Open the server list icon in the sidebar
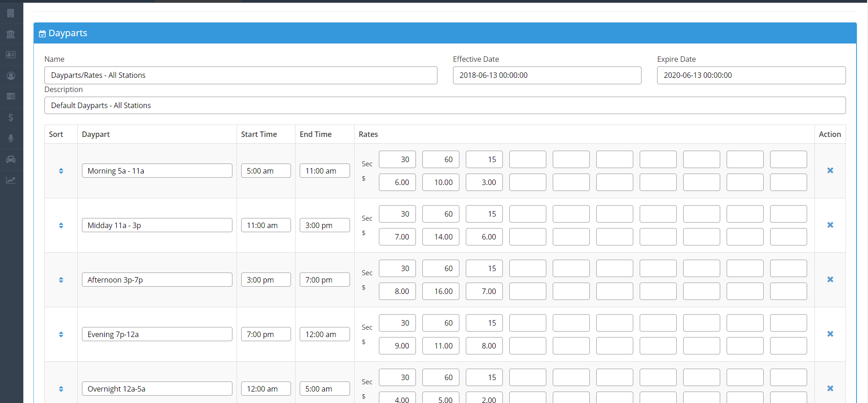 point(11,97)
